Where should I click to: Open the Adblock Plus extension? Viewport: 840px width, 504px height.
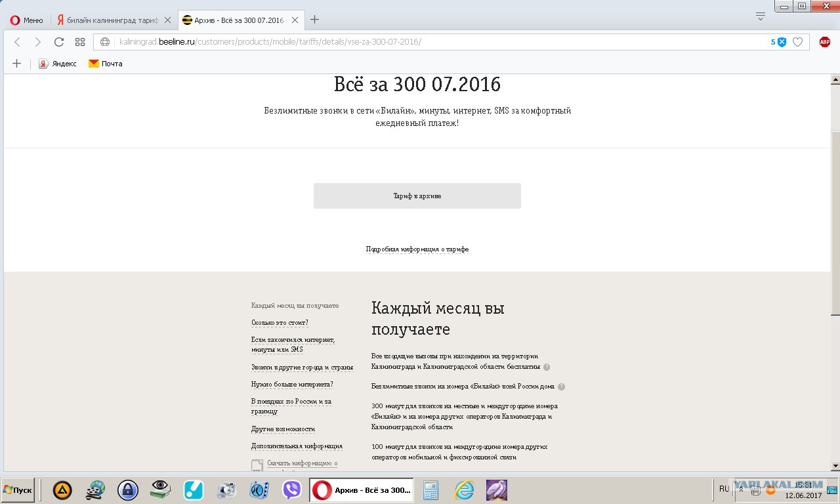click(825, 42)
